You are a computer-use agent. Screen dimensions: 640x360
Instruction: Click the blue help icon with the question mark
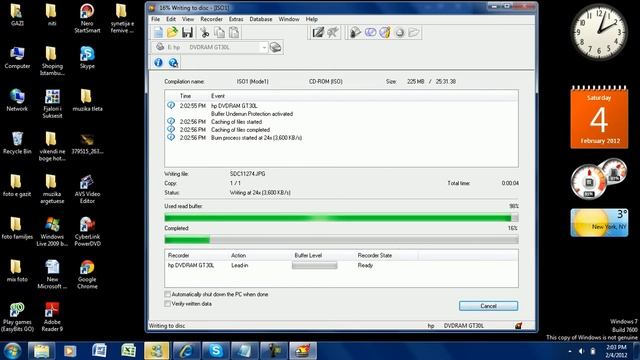(x=173, y=62)
